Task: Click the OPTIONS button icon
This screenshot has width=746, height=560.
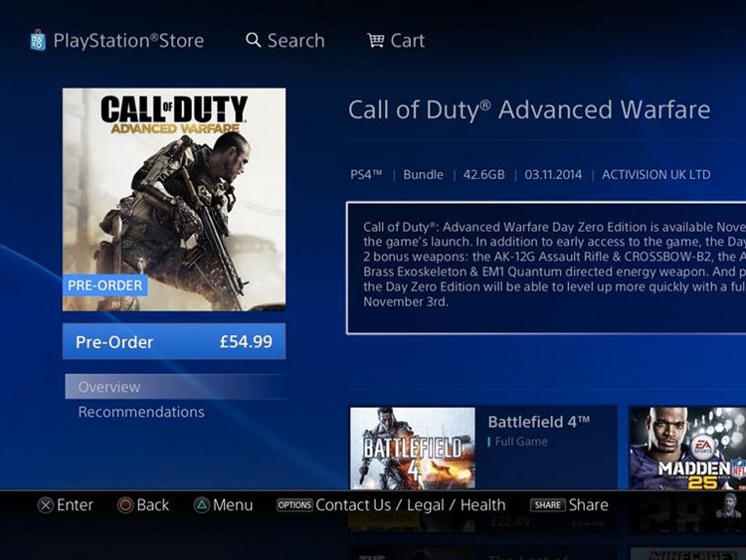Action: pyautogui.click(x=294, y=505)
